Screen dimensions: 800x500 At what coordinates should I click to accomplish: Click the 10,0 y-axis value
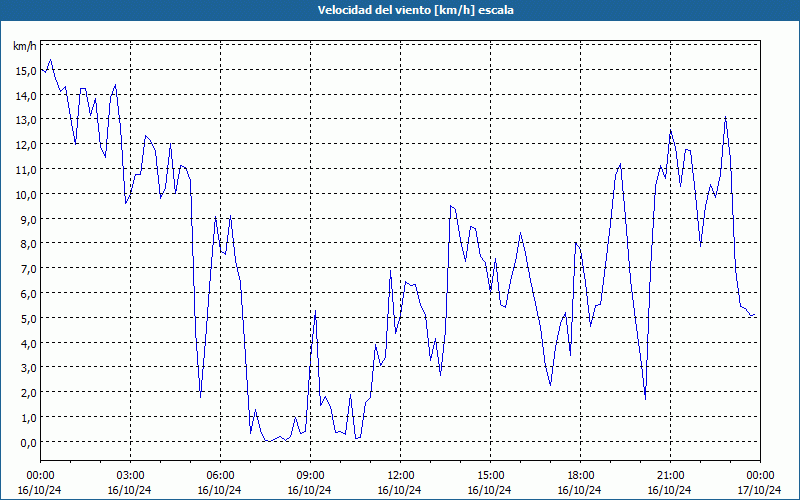[x=26, y=194]
